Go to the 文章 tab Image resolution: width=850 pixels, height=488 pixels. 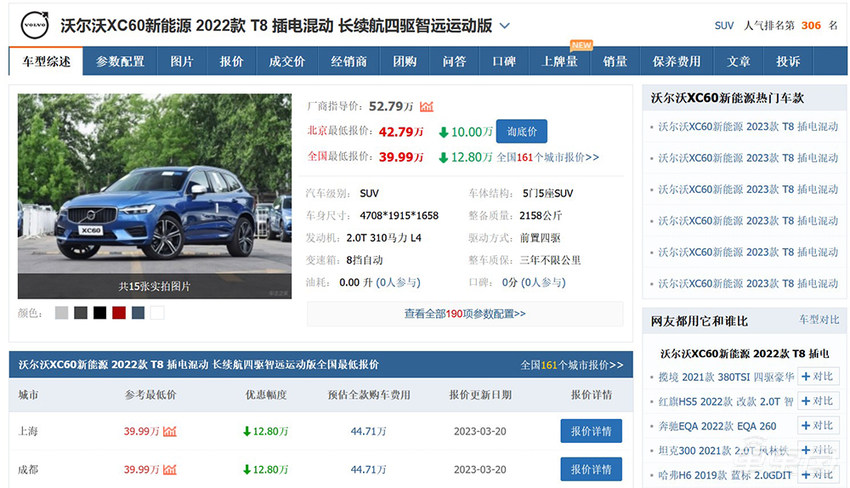[738, 61]
